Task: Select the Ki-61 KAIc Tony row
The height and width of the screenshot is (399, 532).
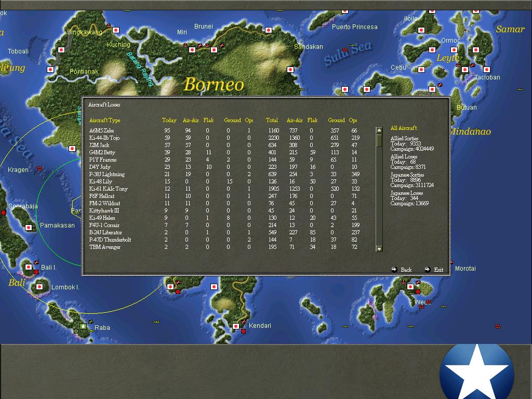Action: point(224,189)
